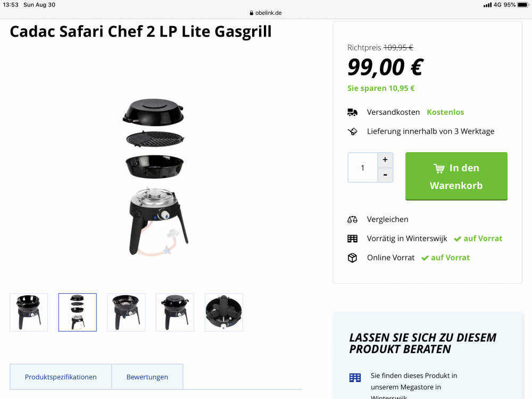Select the exploded-view parts thumbnail
The image size is (532, 399).
click(77, 312)
